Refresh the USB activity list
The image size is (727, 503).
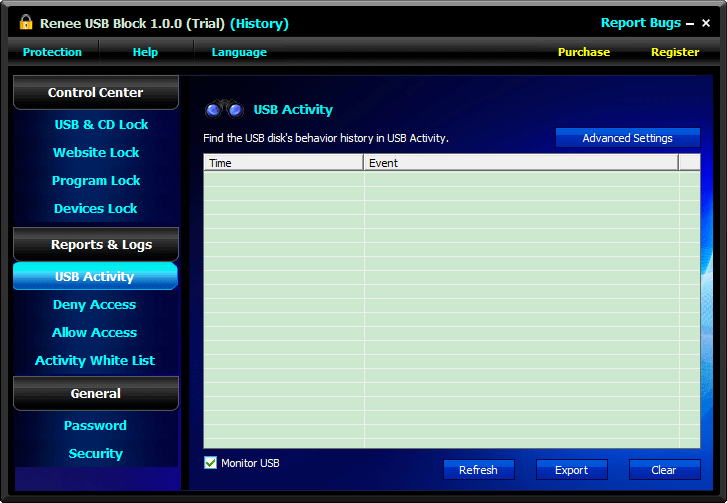coord(478,470)
